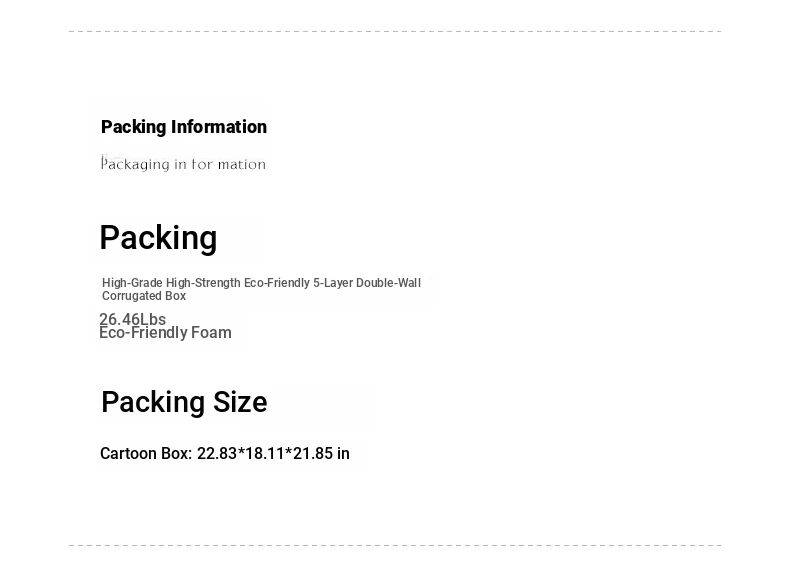Click the Packing Size heading

click(x=184, y=402)
